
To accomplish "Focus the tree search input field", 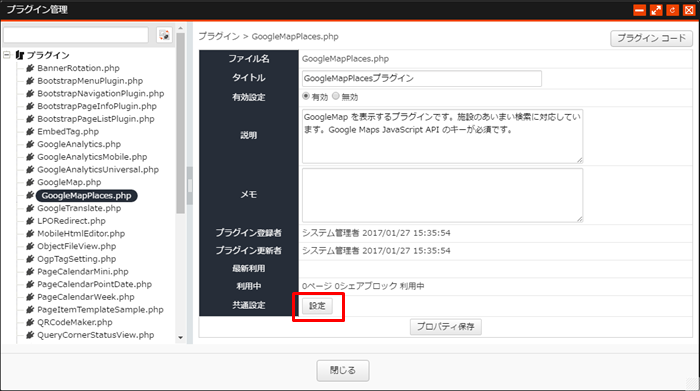I will (76, 35).
